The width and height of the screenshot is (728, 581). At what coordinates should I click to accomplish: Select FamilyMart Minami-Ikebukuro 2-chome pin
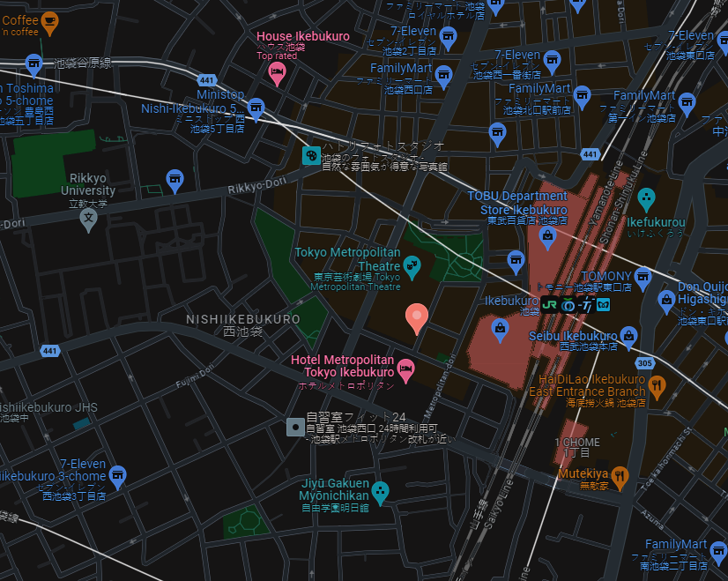718,553
